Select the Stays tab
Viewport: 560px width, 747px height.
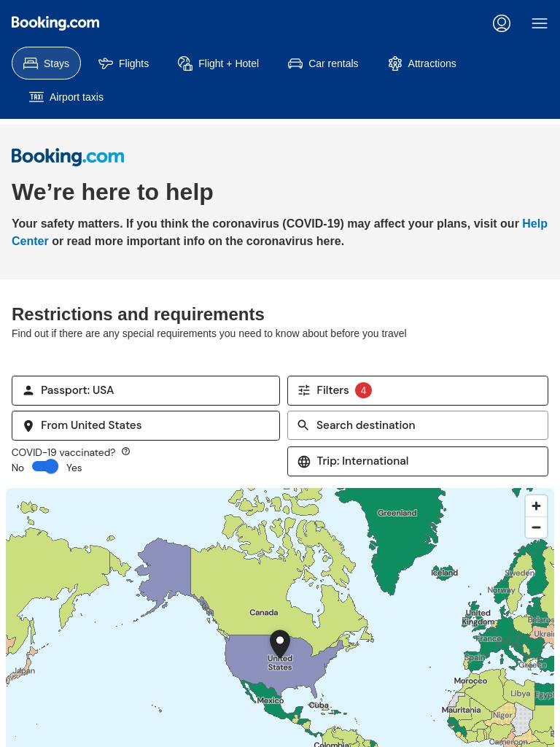[46, 63]
